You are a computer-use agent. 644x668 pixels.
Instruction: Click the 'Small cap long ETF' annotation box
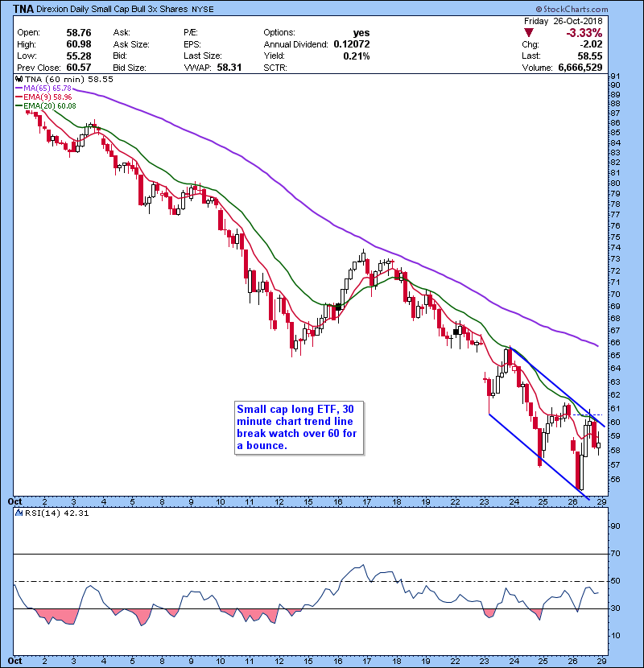pyautogui.click(x=299, y=427)
